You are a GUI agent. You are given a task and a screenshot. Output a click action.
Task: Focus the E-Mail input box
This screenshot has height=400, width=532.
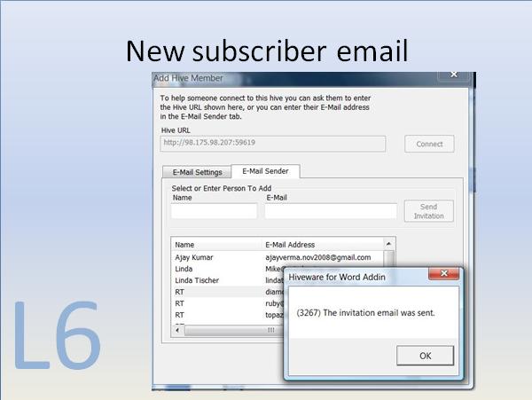[331, 211]
